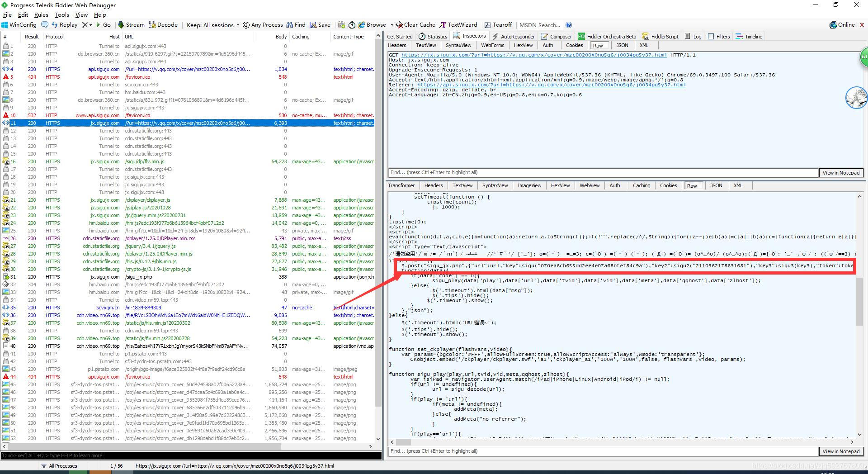Image resolution: width=868 pixels, height=474 pixels.
Task: Toggle Stream mode
Action: (x=131, y=25)
